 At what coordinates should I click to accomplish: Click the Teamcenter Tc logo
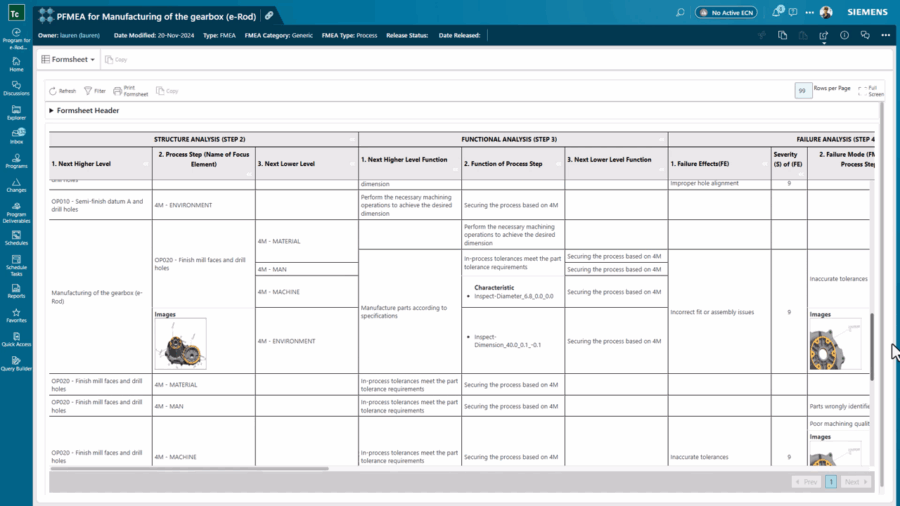click(x=16, y=13)
